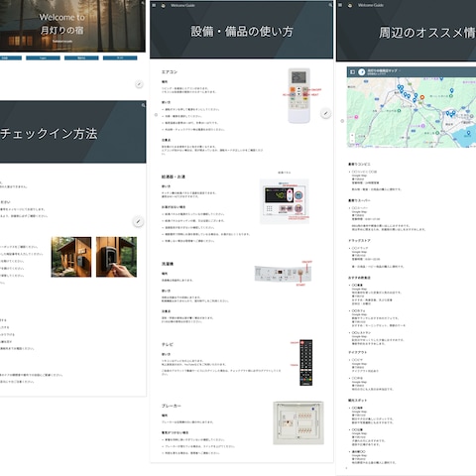The image size is (476, 476).
Task: Open search on the チェックイン方法 header
Action: [x=143, y=105]
